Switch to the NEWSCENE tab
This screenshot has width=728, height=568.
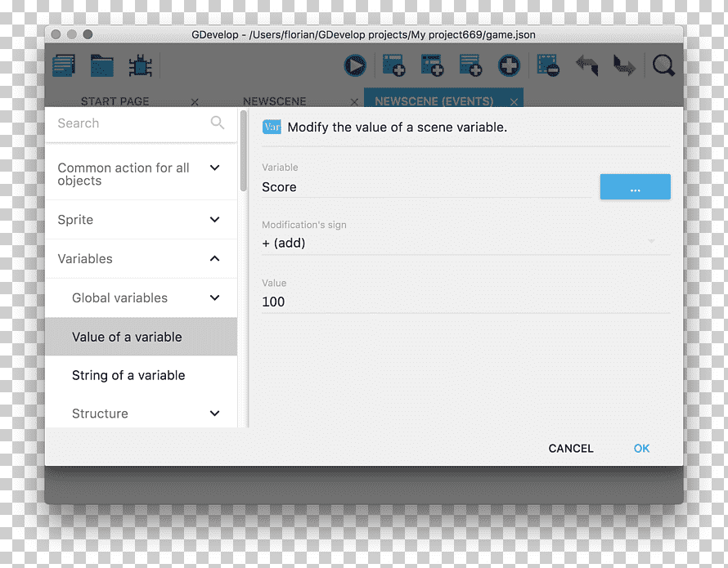pos(274,101)
